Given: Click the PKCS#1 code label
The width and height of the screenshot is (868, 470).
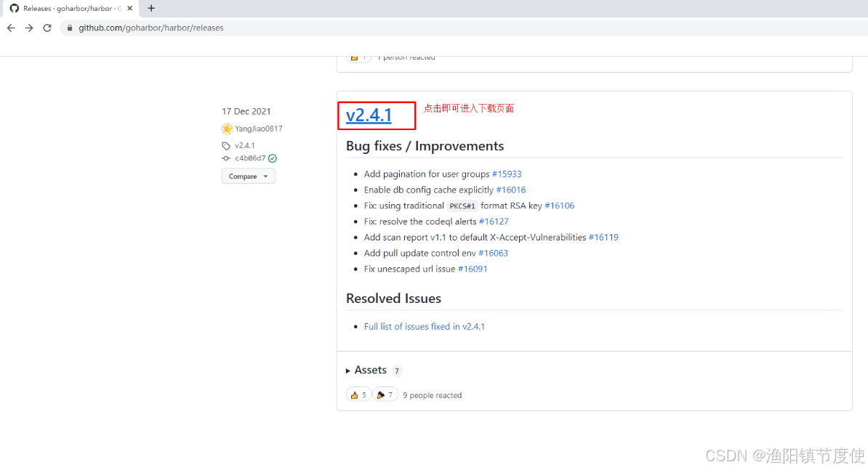Looking at the screenshot, I should [x=462, y=206].
